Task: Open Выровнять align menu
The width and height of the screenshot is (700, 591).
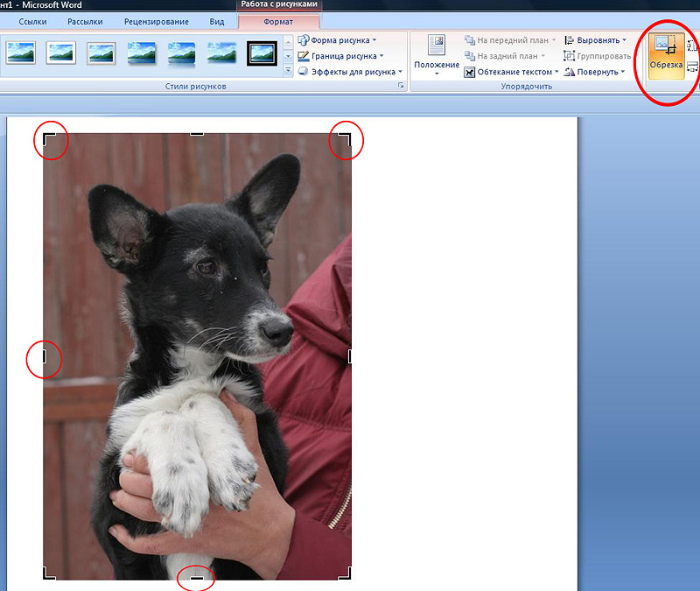Action: click(x=595, y=40)
